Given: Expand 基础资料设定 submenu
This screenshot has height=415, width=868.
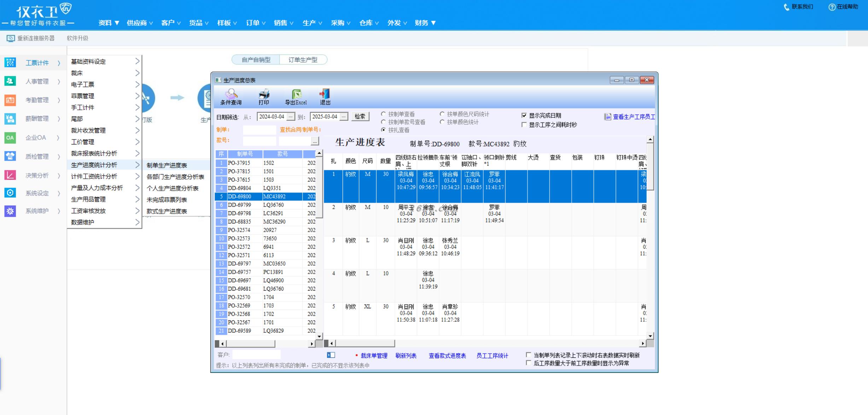Looking at the screenshot, I should 105,61.
